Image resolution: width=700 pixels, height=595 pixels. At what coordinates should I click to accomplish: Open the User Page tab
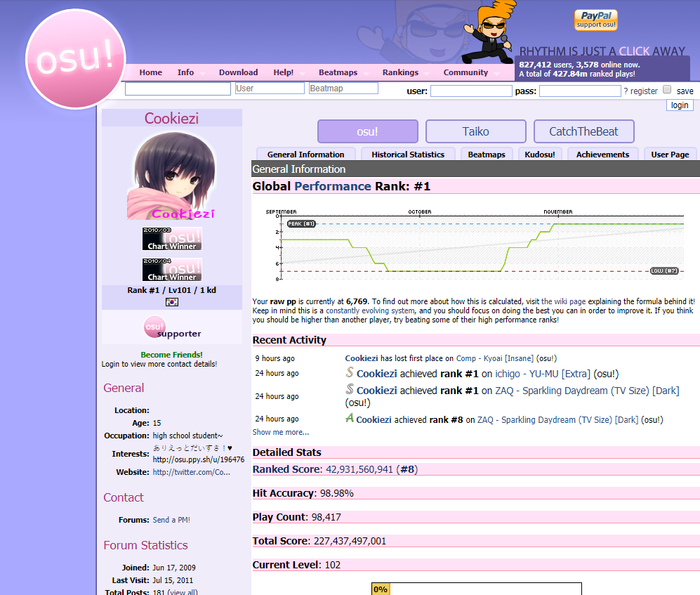(x=670, y=154)
